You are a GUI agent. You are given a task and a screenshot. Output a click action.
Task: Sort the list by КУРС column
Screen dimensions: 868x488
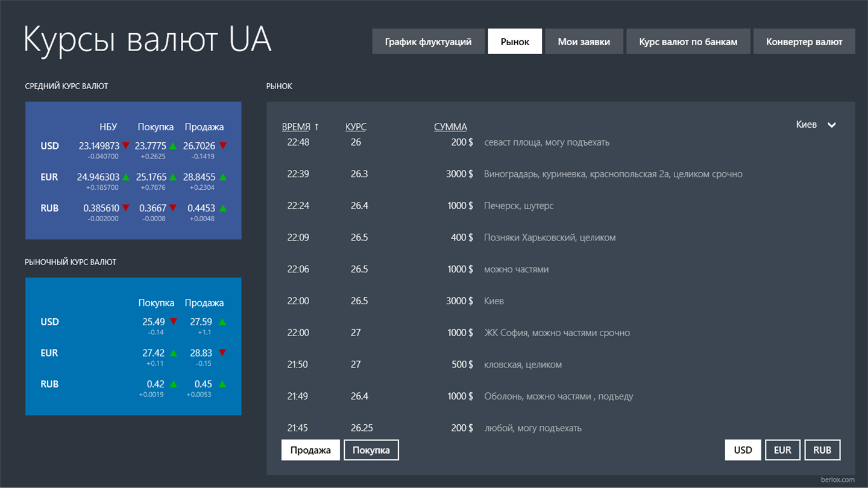pyautogui.click(x=356, y=127)
